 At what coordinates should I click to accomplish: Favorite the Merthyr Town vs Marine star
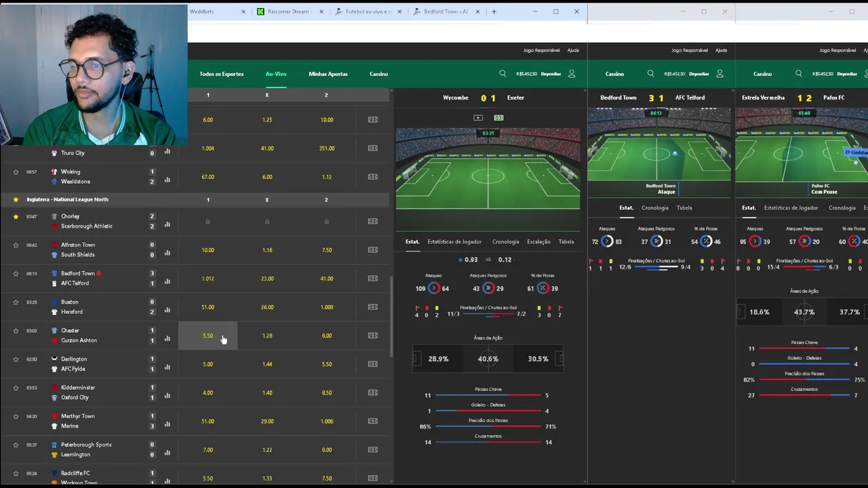(x=16, y=416)
